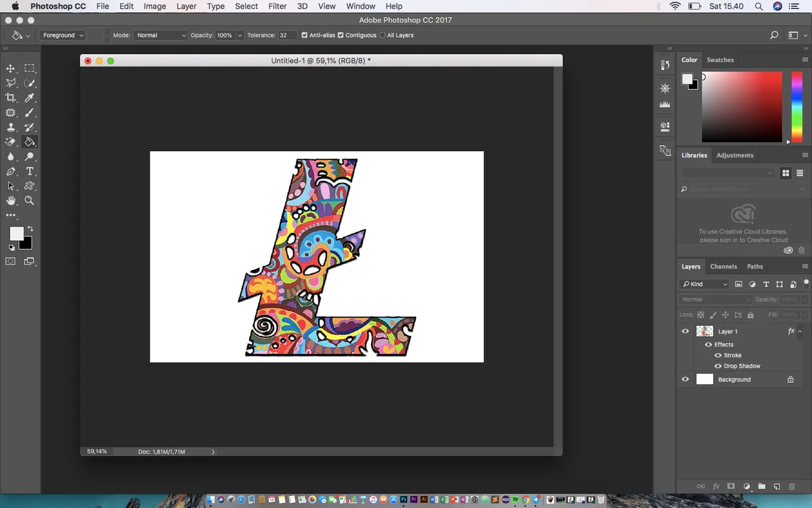The width and height of the screenshot is (812, 508).
Task: Toggle the Anti-alias checkbox
Action: [304, 36]
